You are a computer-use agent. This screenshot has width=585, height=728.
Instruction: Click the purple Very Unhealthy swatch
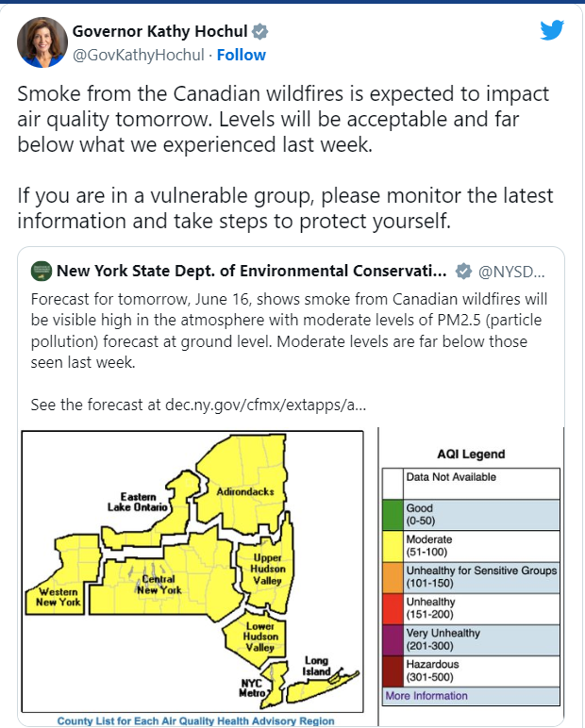pyautogui.click(x=393, y=640)
